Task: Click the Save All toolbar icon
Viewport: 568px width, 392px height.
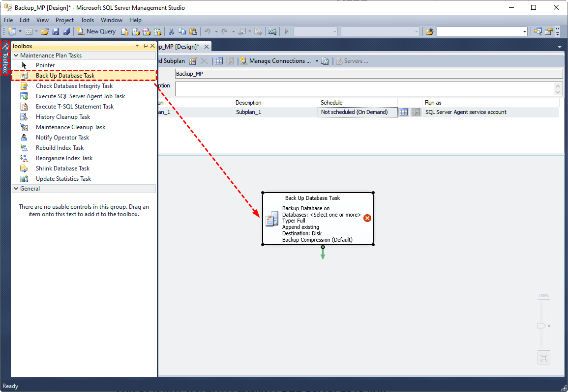Action: [x=66, y=31]
